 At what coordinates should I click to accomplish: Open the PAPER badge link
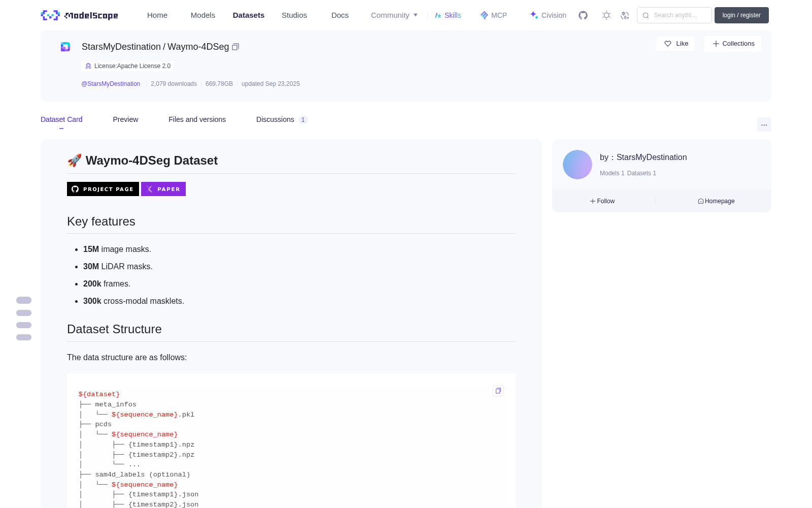point(163,189)
